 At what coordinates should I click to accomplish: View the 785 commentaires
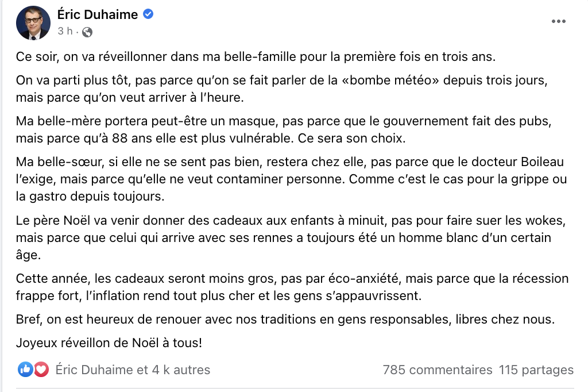[x=437, y=370]
